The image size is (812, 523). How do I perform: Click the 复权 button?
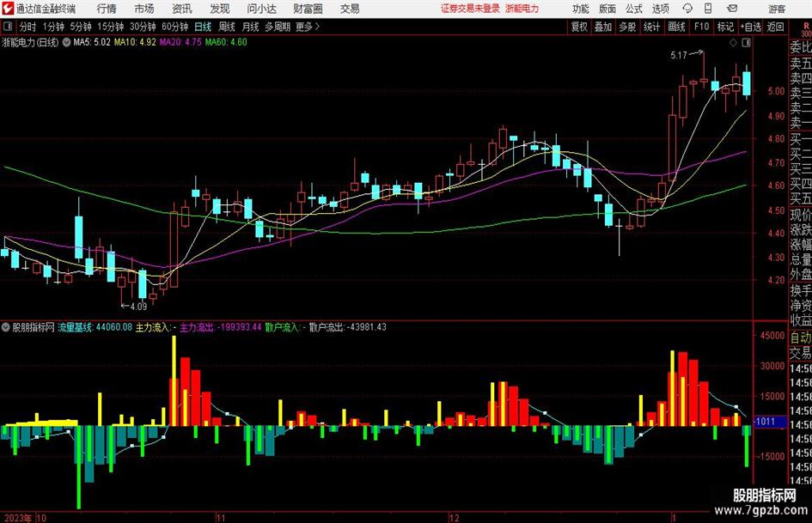(579, 27)
